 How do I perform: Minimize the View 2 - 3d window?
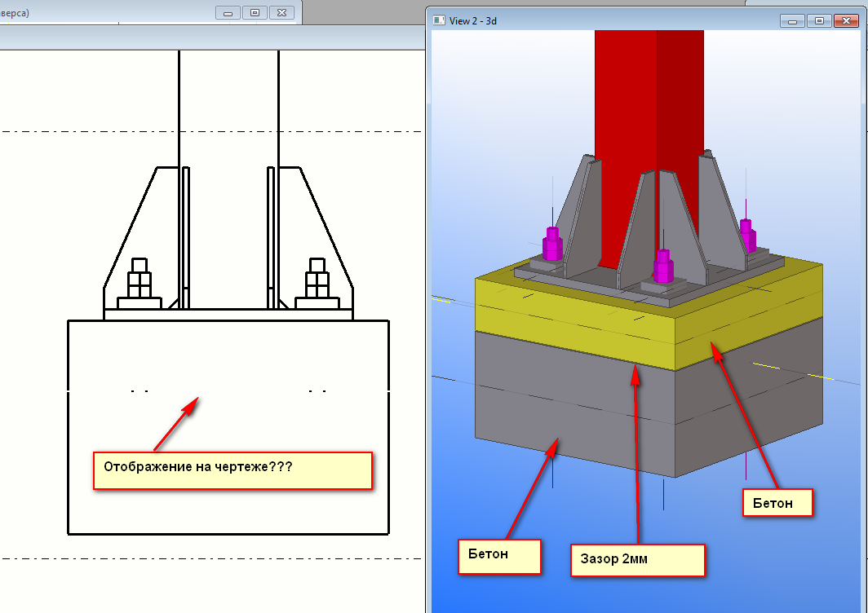(791, 21)
